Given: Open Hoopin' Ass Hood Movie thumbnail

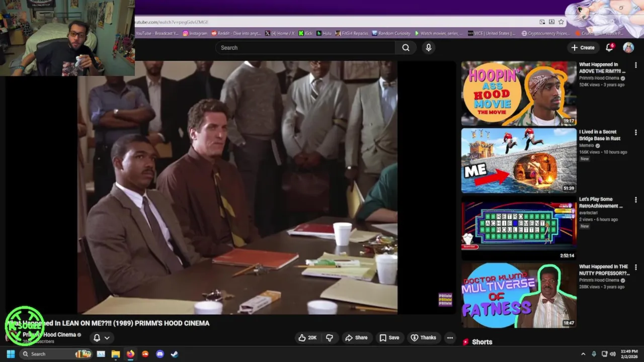Looking at the screenshot, I should pos(519,94).
